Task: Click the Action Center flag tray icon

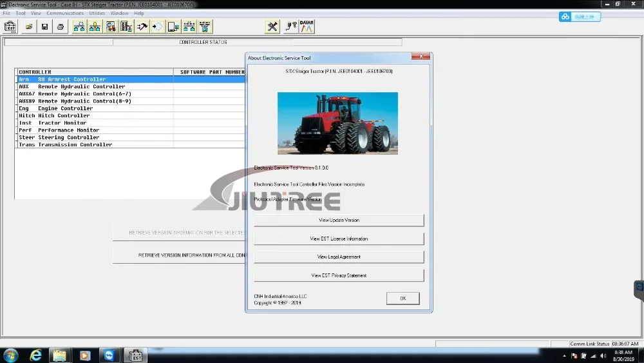Action: point(574,356)
